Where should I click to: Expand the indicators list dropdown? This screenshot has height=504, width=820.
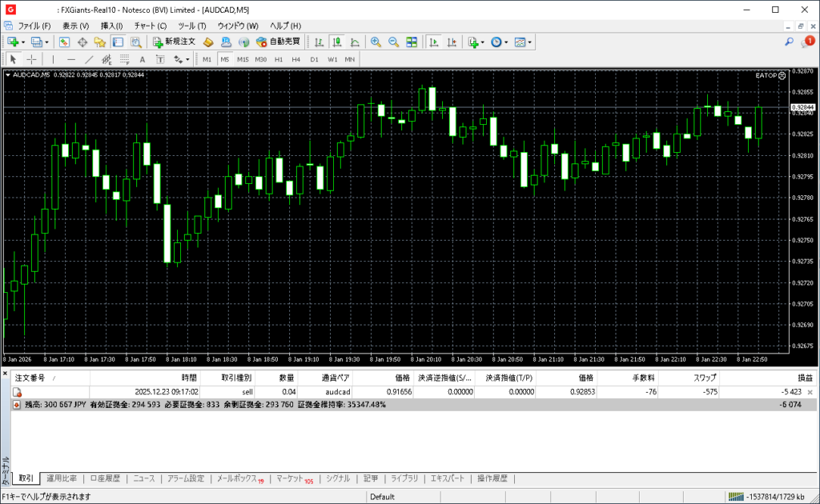(483, 42)
